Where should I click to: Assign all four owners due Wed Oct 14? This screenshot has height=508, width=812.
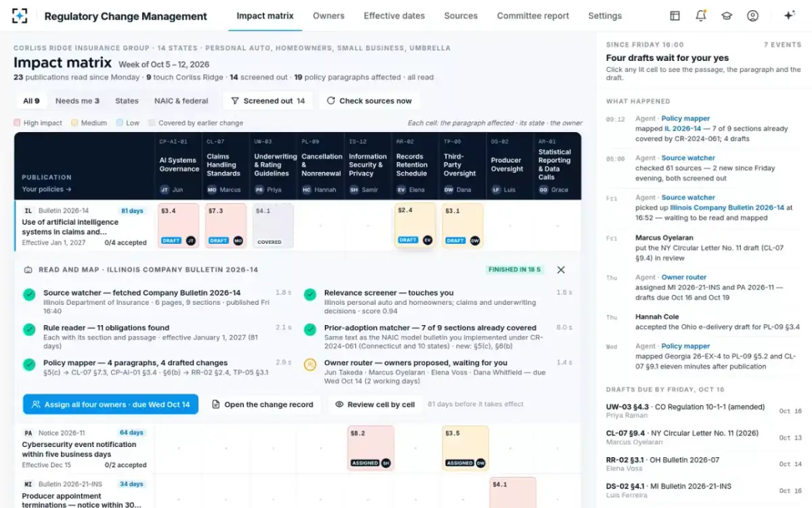110,404
